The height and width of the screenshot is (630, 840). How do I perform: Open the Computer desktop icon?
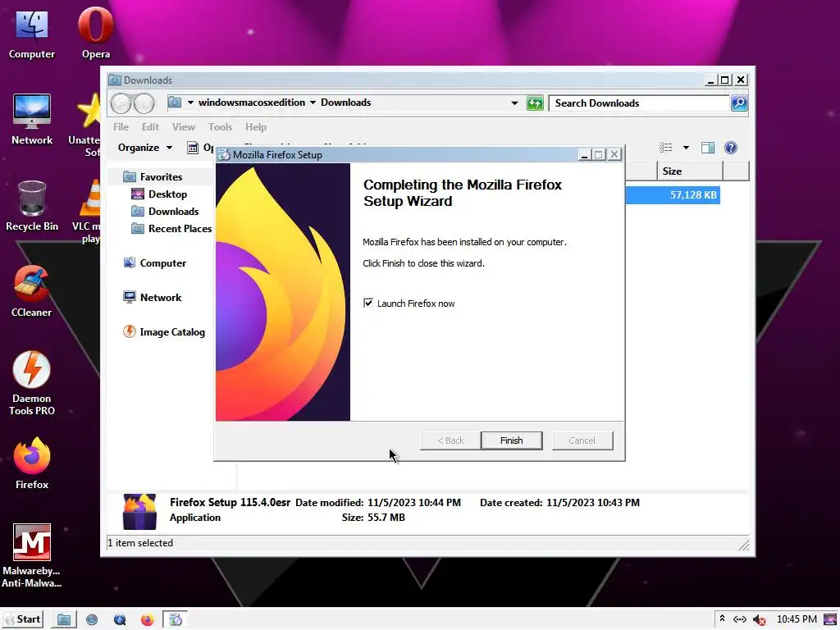[x=32, y=34]
